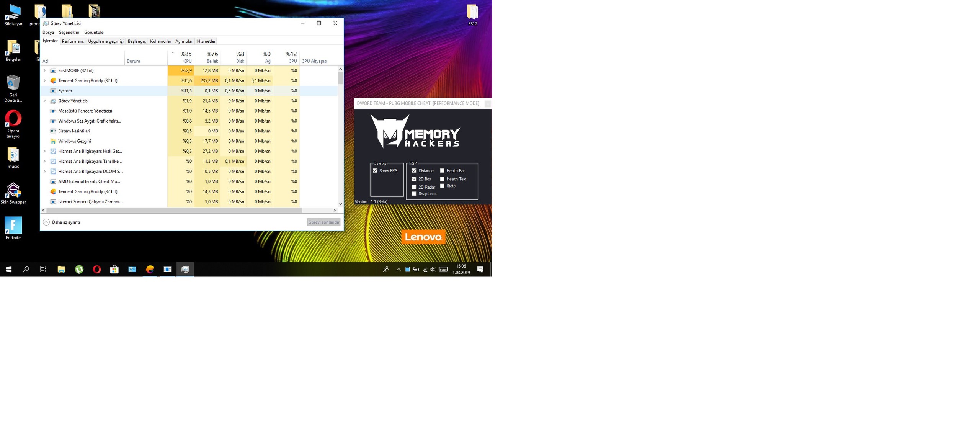Image resolution: width=980 pixels, height=438 pixels.
Task: Expand the Görev Yöneticisi process row
Action: [x=44, y=101]
